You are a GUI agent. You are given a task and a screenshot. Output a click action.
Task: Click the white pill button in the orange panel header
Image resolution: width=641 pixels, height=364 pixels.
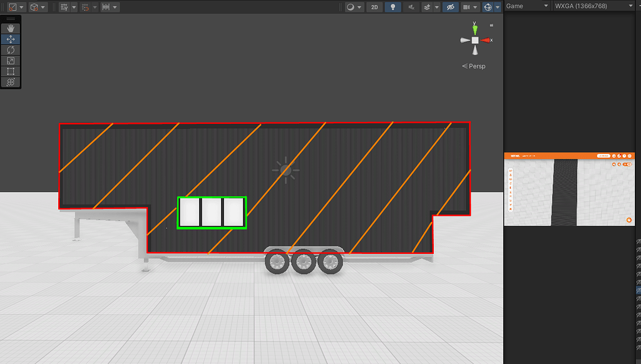pyautogui.click(x=603, y=155)
